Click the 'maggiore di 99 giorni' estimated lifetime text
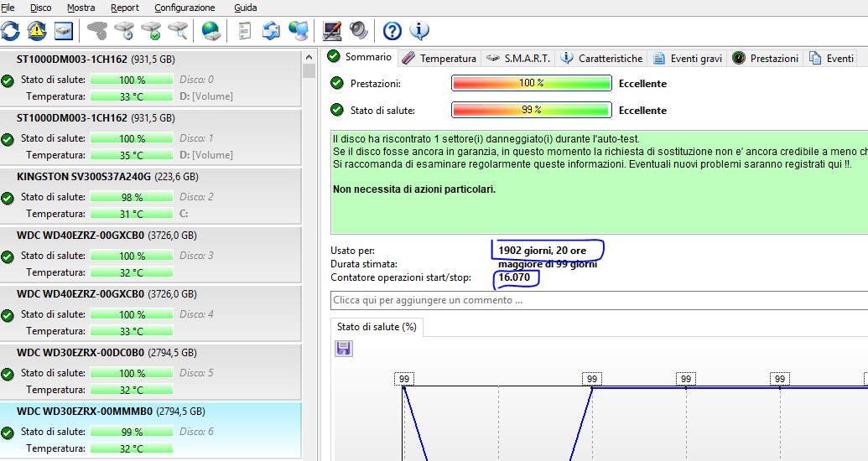The width and height of the screenshot is (868, 461). 548,264
